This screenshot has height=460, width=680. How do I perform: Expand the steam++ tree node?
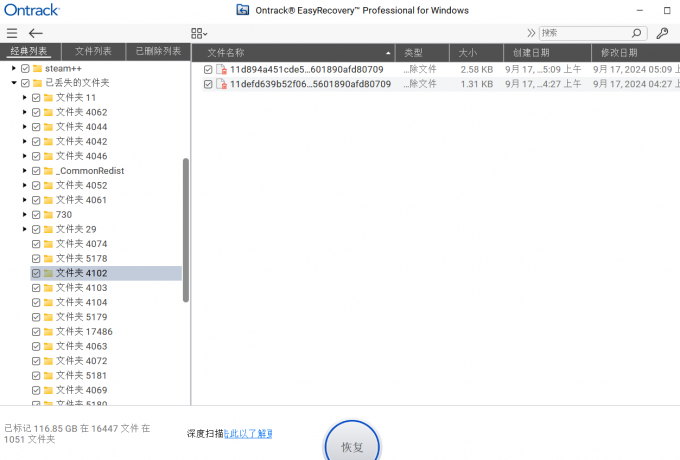pyautogui.click(x=14, y=68)
